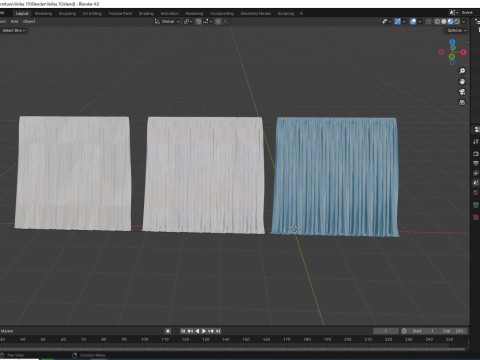Toggle snapping magnet icon
Screen dimensions: 480x360
(198, 21)
